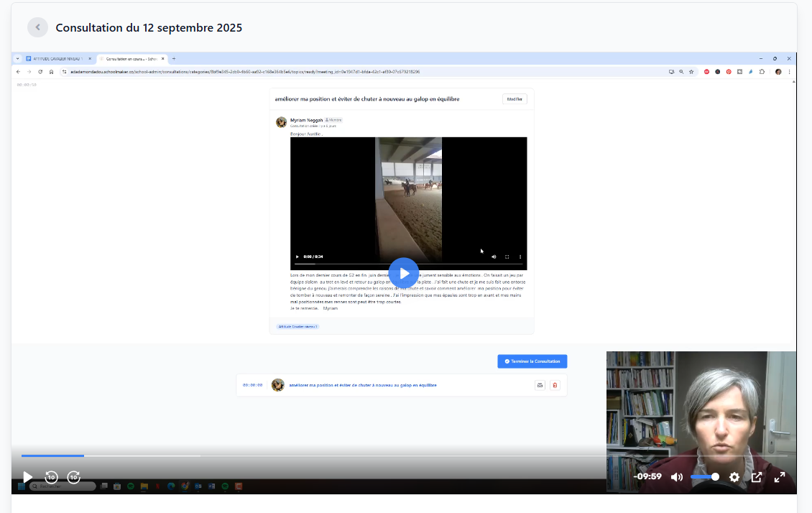Toggle fullscreen mode for the video
The height and width of the screenshot is (513, 812).
780,477
